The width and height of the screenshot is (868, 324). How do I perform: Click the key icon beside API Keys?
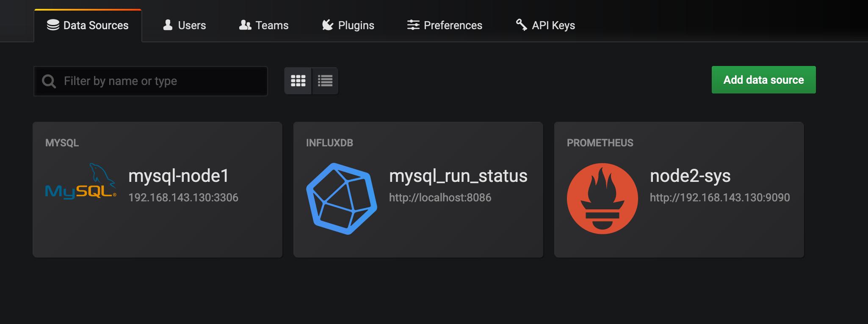pos(521,25)
